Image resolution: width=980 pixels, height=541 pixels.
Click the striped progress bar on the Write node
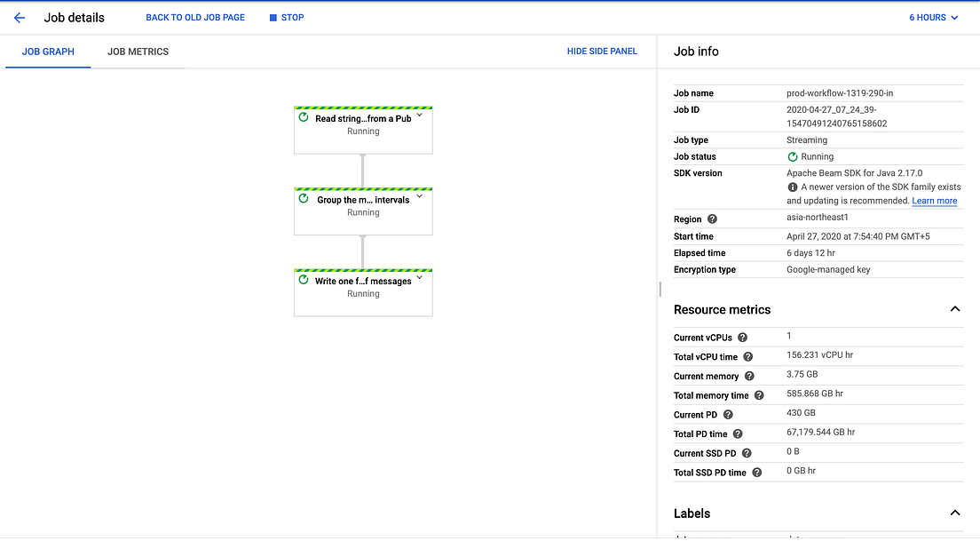coord(362,270)
